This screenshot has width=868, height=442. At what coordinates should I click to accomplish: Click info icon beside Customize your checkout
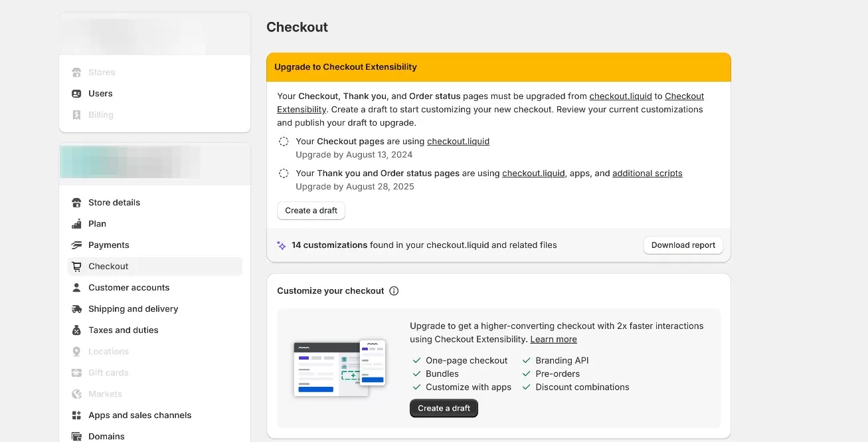[394, 291]
